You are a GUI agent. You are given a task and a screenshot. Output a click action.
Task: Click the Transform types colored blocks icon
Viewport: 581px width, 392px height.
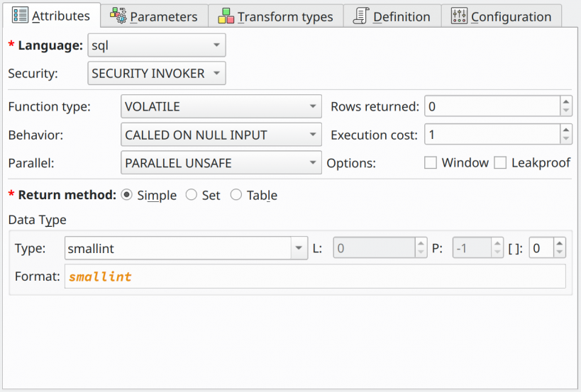pos(226,16)
